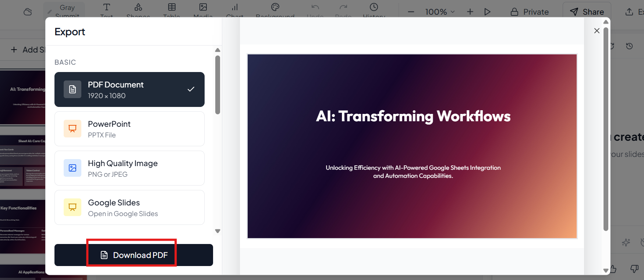Image resolution: width=644 pixels, height=280 pixels.
Task: Select the PDF Document export option
Action: point(130,90)
